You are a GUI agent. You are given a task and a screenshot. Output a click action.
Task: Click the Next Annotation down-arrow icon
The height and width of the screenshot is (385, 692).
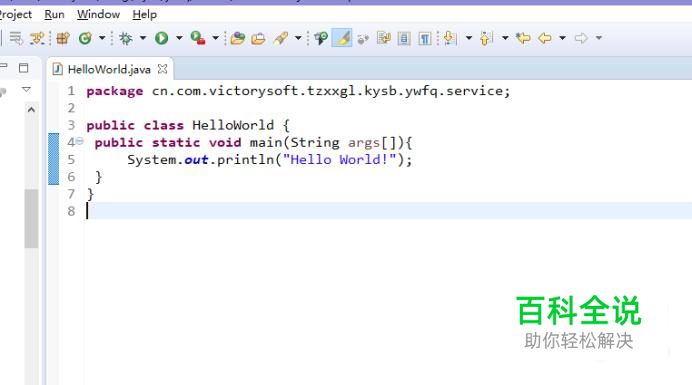point(450,38)
